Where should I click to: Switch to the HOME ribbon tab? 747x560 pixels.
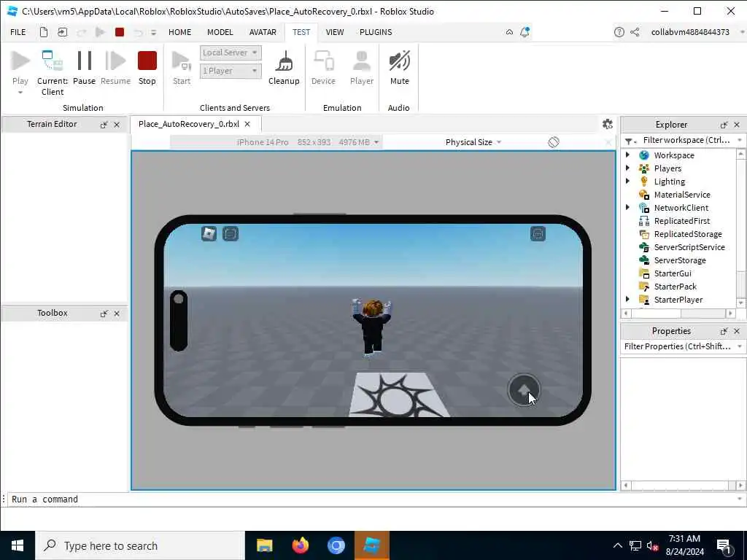click(x=179, y=32)
